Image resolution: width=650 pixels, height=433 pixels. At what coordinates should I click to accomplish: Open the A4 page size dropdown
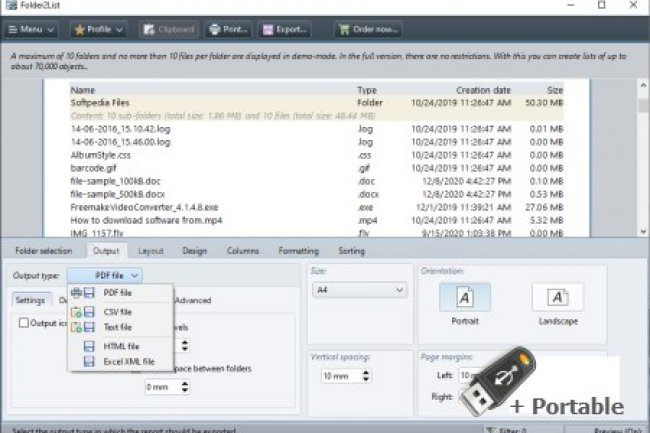359,290
